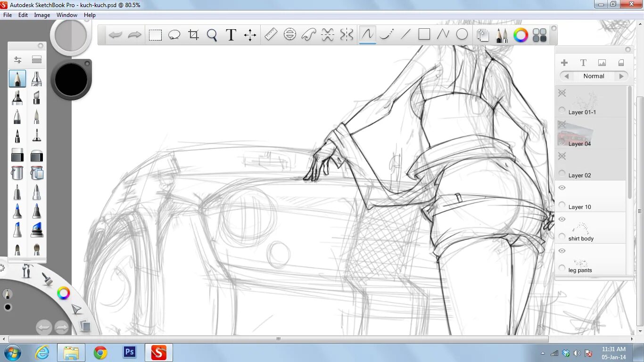Image resolution: width=644 pixels, height=362 pixels.
Task: Click the Undo arrow in the top toolbar
Action: [116, 35]
